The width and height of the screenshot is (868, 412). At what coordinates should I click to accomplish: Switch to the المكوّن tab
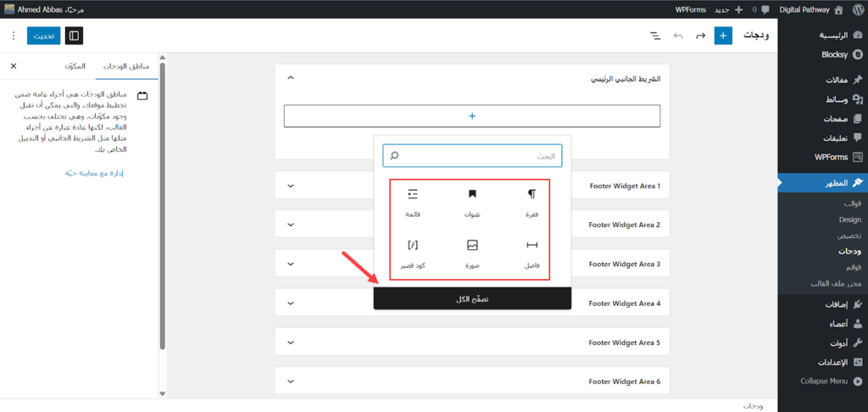tap(74, 66)
